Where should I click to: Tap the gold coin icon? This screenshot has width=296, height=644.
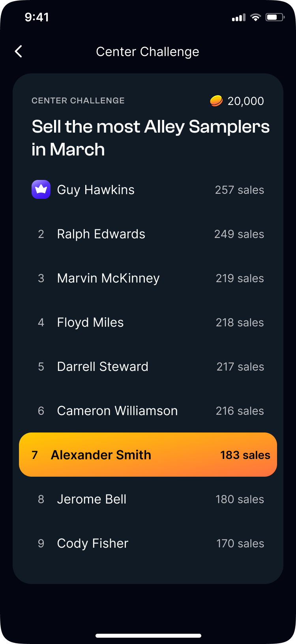click(216, 101)
